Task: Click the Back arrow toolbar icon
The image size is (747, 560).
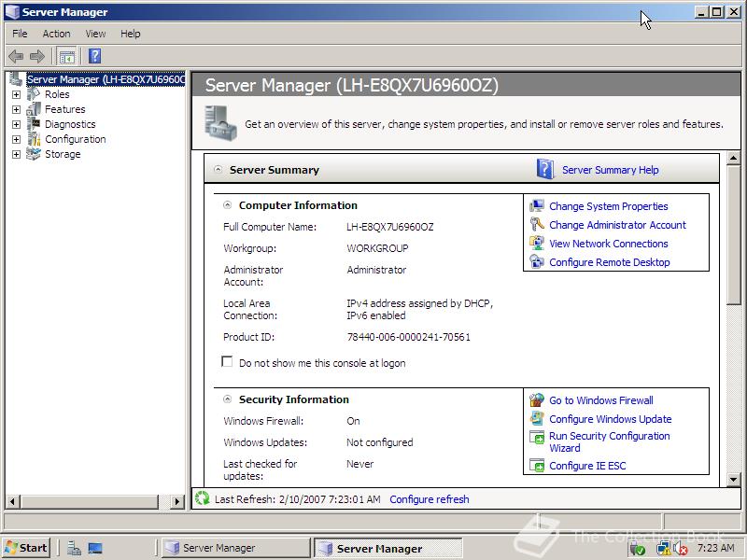Action: click(x=16, y=56)
